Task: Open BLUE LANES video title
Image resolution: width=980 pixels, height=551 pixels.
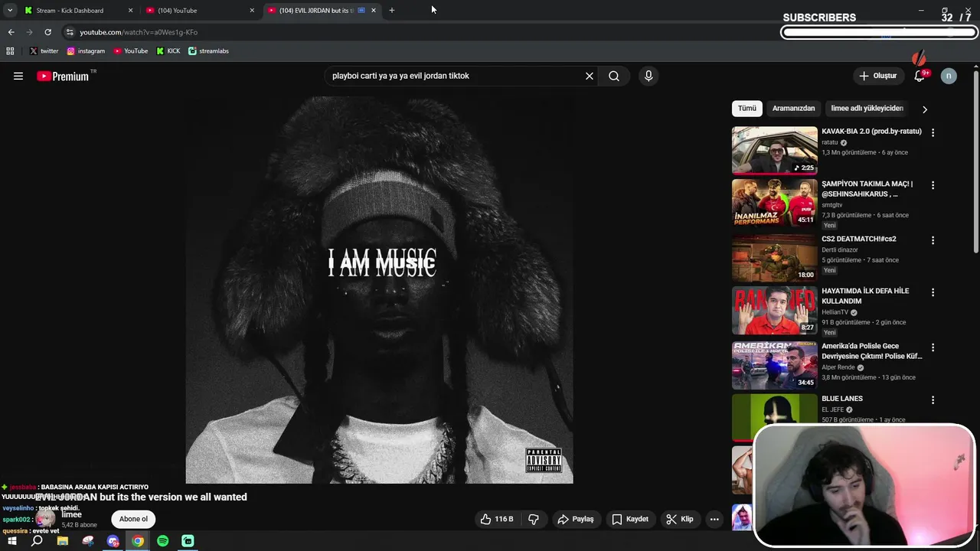Action: coord(842,399)
